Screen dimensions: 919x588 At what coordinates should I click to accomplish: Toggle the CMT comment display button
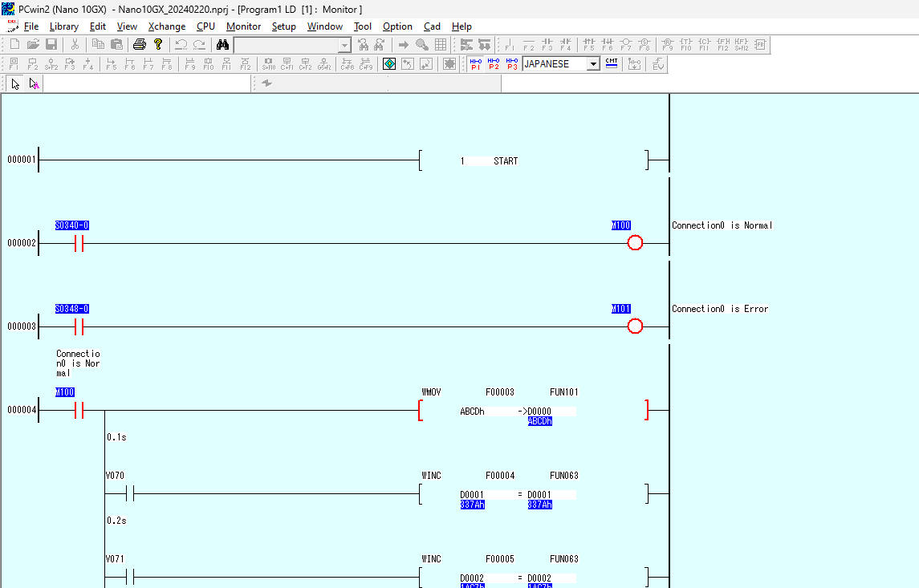click(x=612, y=64)
